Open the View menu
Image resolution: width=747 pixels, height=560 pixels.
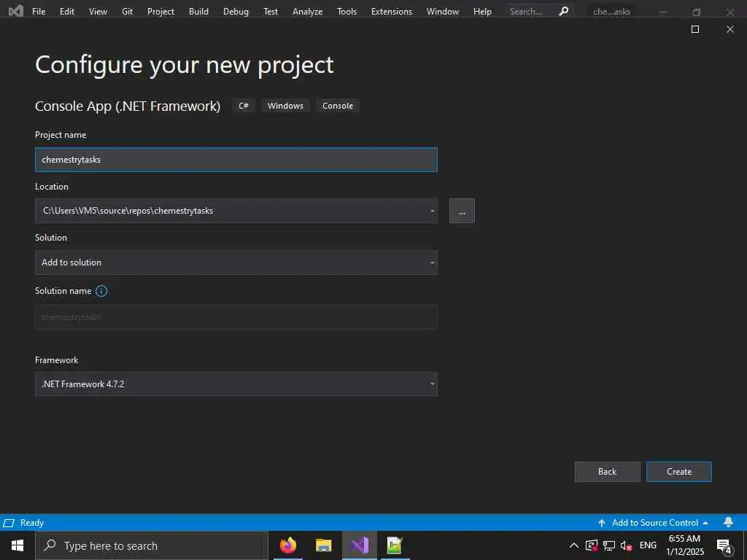(x=98, y=12)
